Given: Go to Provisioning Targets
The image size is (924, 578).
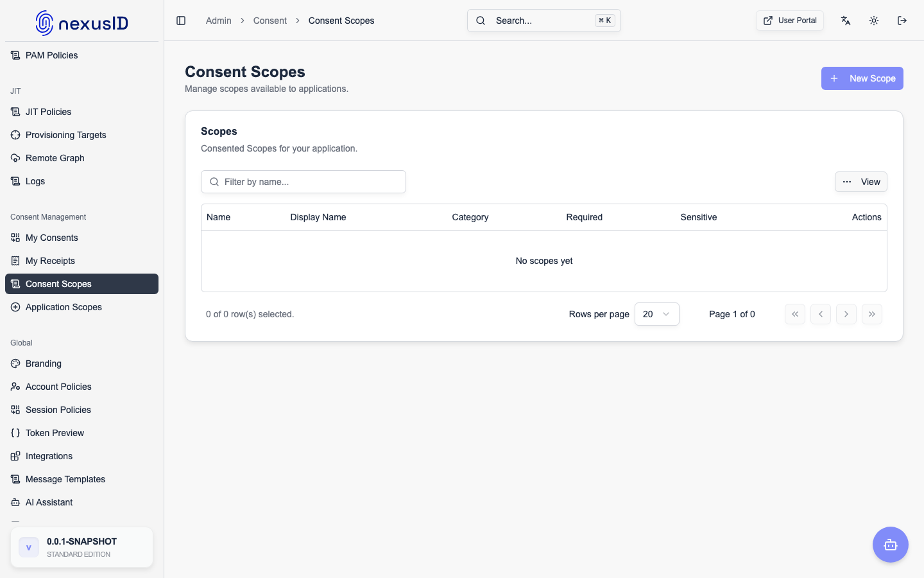Looking at the screenshot, I should click(x=81, y=135).
